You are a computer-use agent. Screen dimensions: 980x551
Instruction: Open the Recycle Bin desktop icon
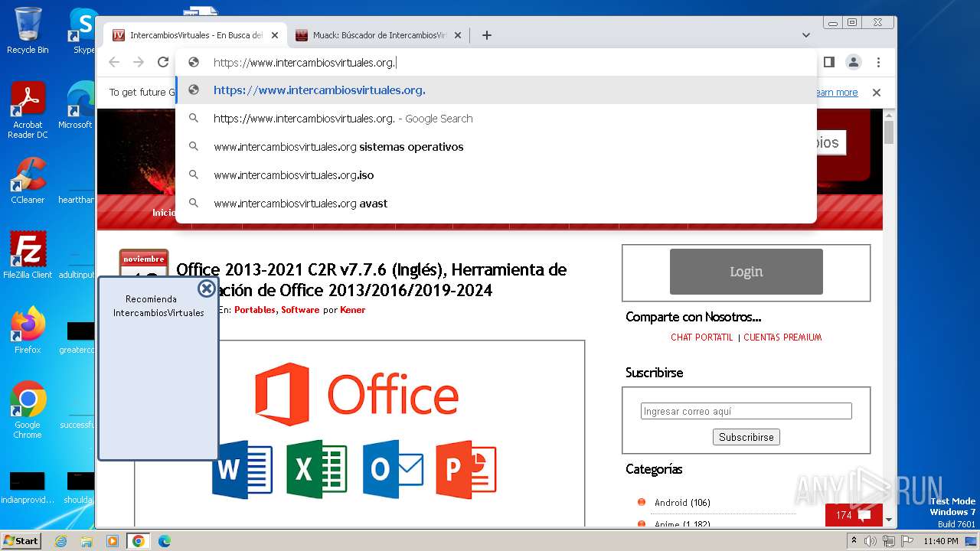28,31
